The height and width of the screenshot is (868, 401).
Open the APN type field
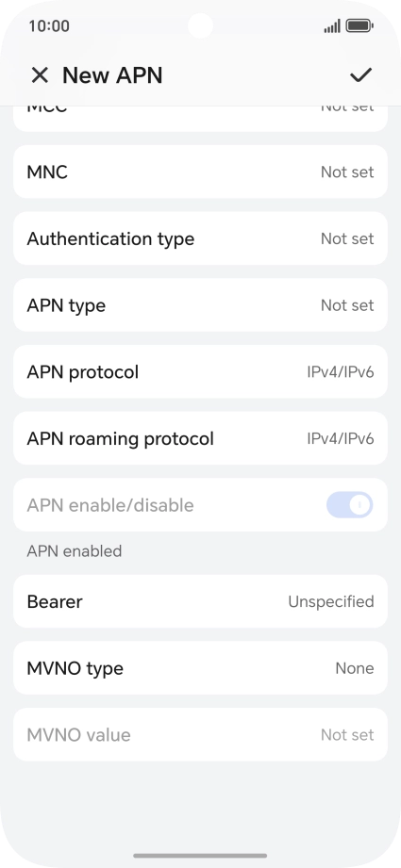200,305
